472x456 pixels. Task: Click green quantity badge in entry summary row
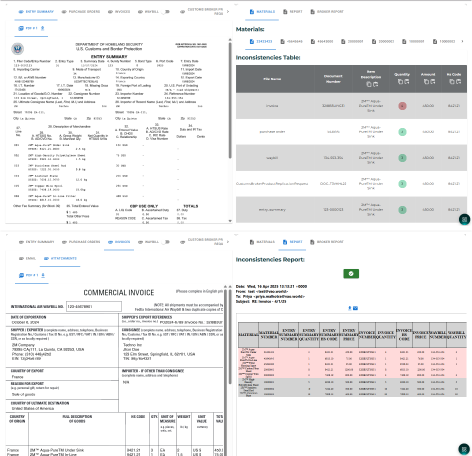(402, 210)
